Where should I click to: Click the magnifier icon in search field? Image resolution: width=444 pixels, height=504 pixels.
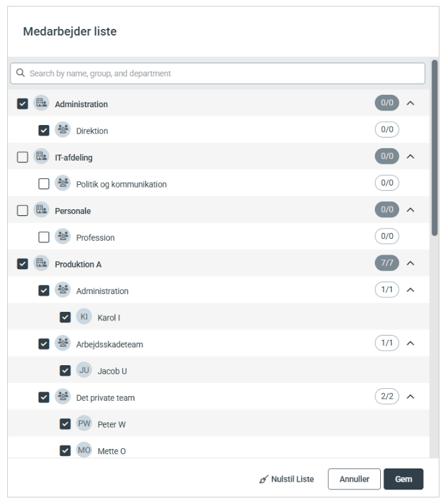point(20,73)
